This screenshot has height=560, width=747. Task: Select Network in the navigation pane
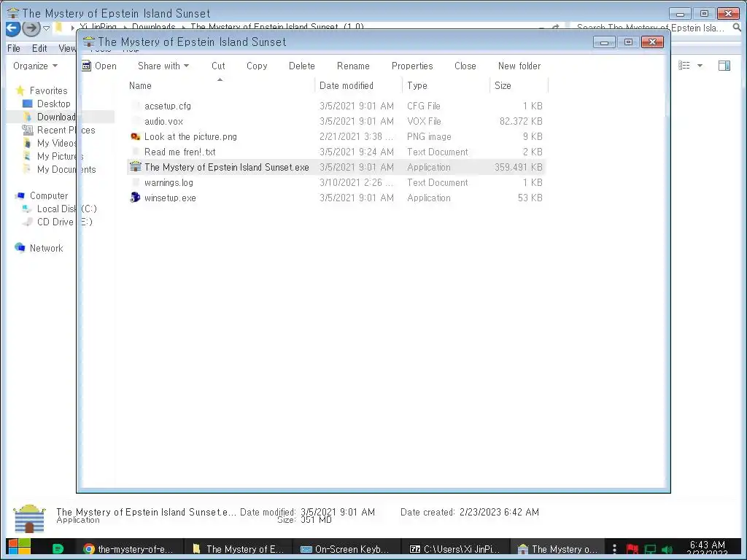click(46, 248)
